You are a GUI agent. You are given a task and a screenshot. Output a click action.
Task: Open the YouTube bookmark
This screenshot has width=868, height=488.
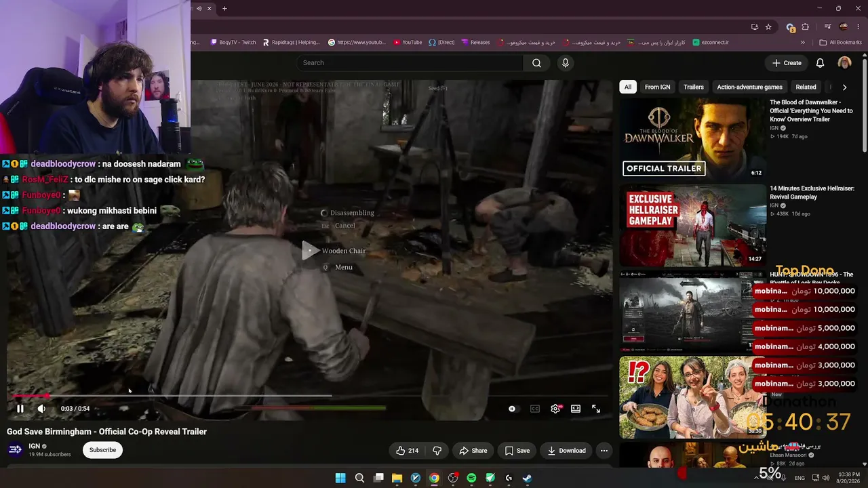pos(408,42)
